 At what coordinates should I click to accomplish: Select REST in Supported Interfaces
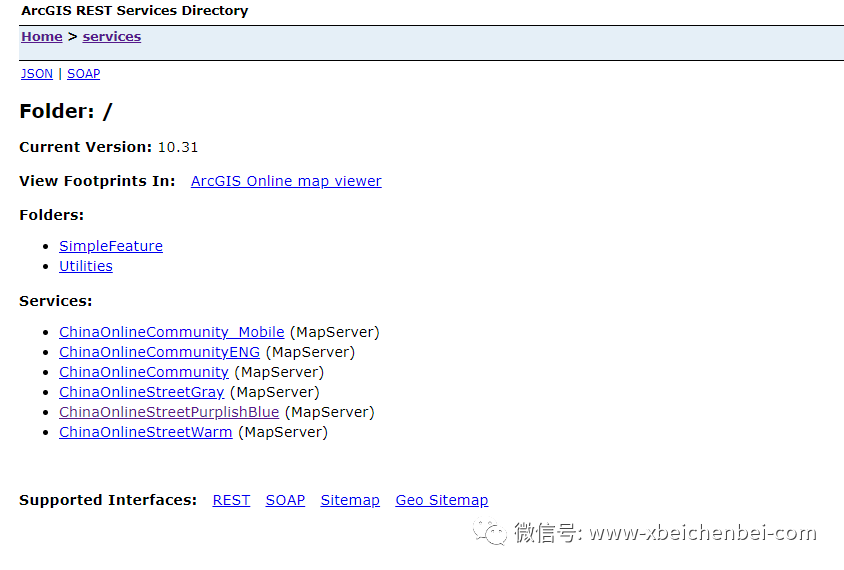pos(231,500)
